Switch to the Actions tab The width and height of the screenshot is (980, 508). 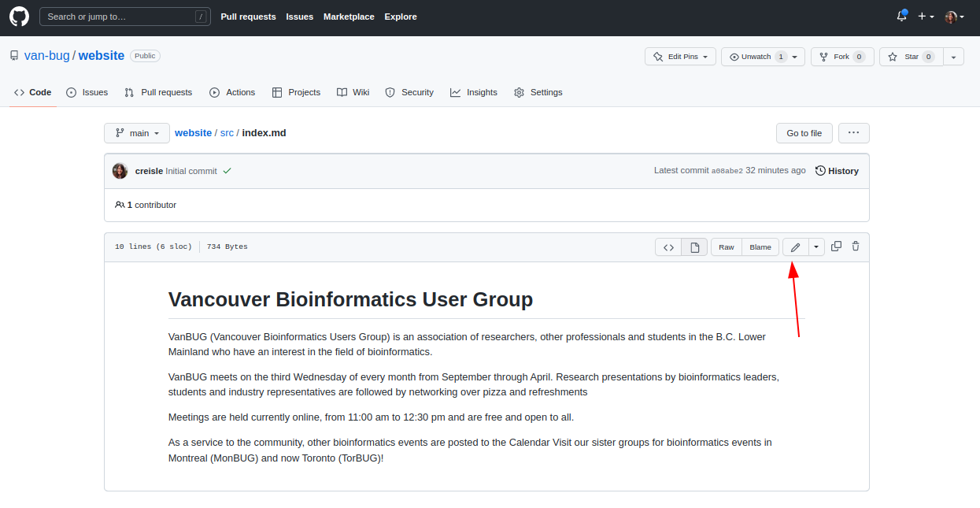click(232, 92)
